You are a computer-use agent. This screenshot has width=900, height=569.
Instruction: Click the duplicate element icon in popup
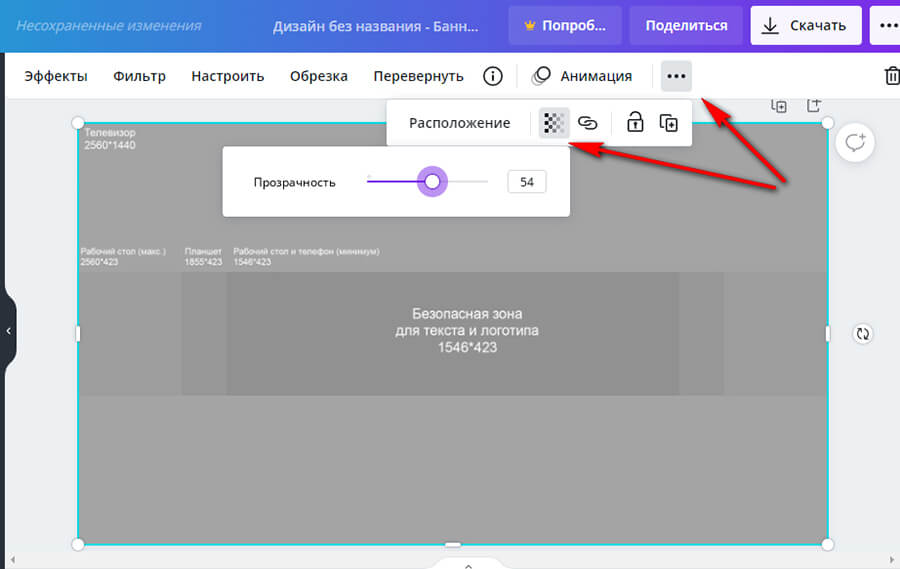click(668, 123)
